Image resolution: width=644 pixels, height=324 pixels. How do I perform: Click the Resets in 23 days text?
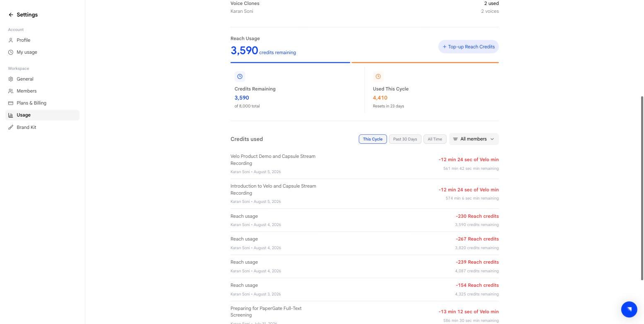coord(388,106)
